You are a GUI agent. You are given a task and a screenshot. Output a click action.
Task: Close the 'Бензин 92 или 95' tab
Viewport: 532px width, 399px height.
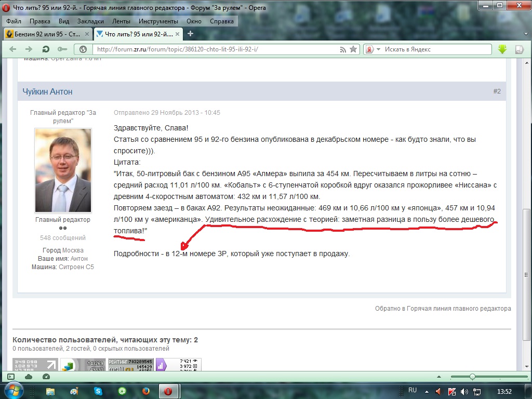87,34
